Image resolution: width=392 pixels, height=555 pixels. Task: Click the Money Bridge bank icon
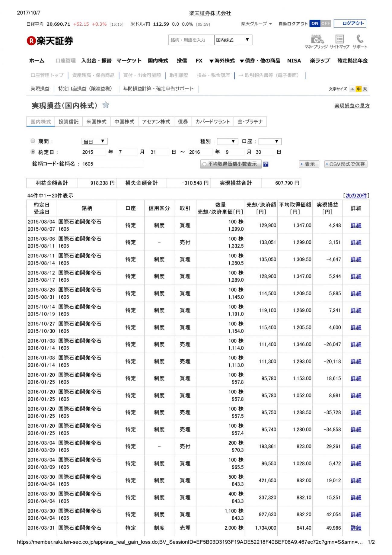[x=316, y=39]
